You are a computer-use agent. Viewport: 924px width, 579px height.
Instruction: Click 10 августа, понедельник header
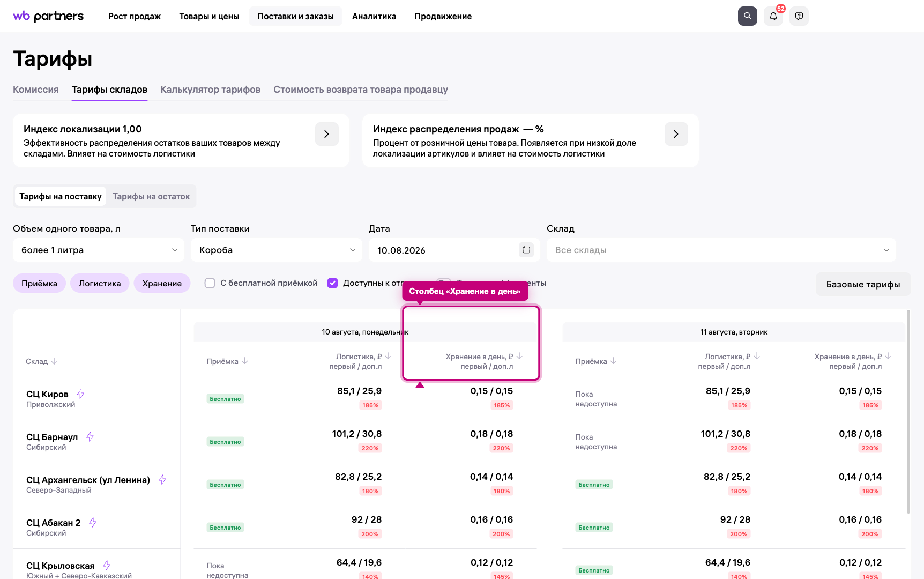365,332
